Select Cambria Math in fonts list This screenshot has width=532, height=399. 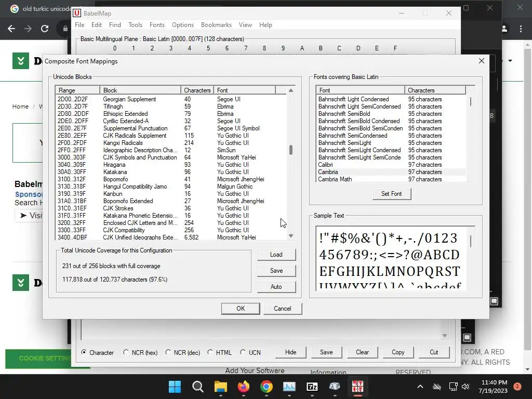point(391,179)
